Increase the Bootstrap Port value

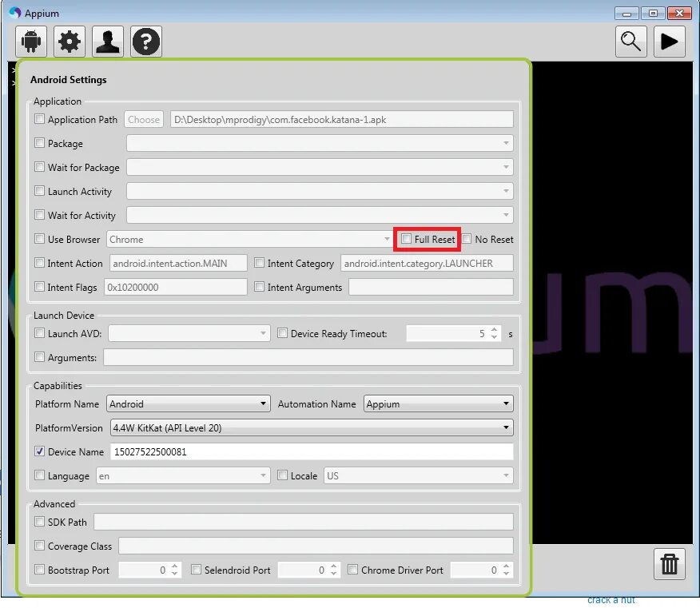[x=174, y=566]
